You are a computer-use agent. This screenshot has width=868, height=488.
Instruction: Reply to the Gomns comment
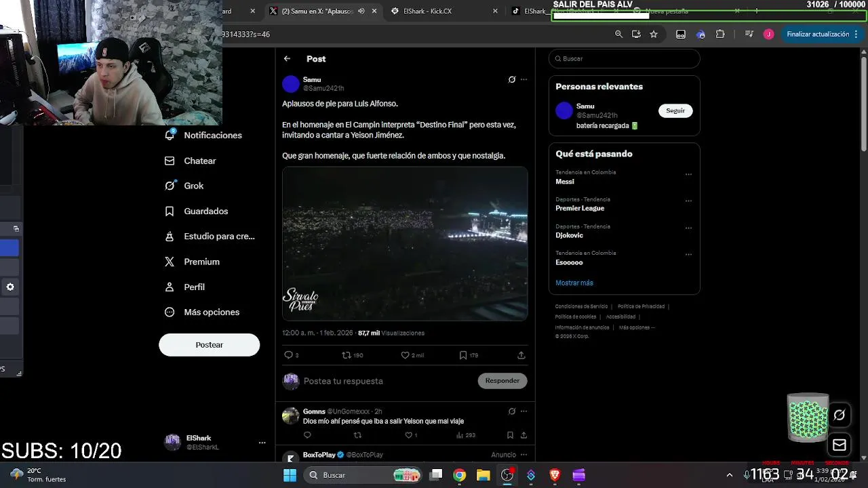[x=307, y=435]
